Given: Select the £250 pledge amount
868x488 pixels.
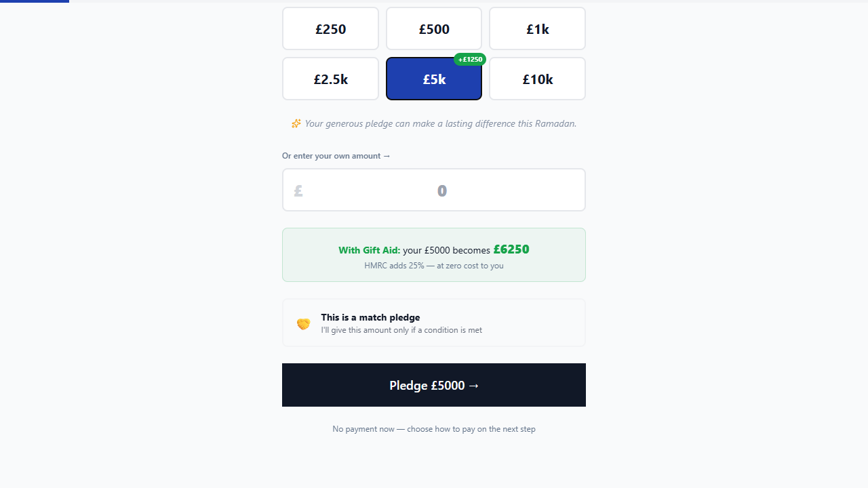Looking at the screenshot, I should [x=330, y=29].
